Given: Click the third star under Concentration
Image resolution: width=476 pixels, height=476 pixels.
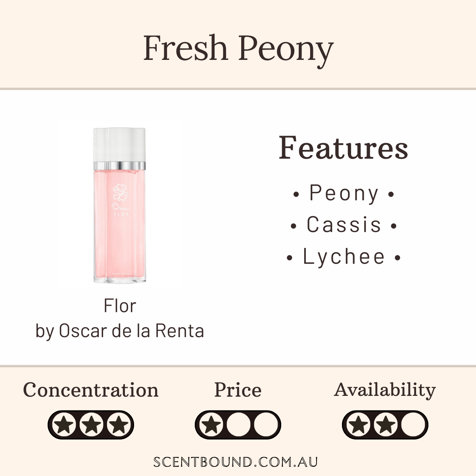Looking at the screenshot, I should coord(117,425).
